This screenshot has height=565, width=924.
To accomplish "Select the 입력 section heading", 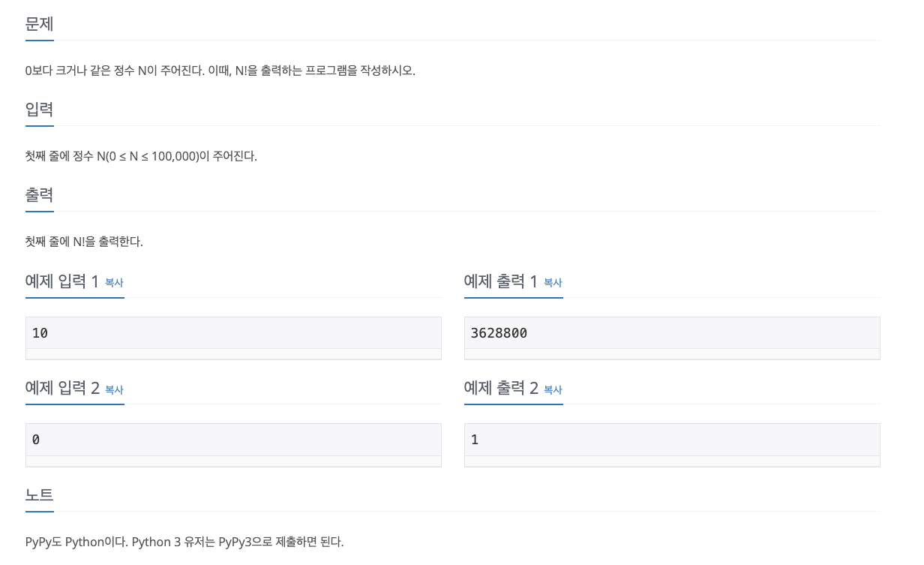I will tap(38, 110).
